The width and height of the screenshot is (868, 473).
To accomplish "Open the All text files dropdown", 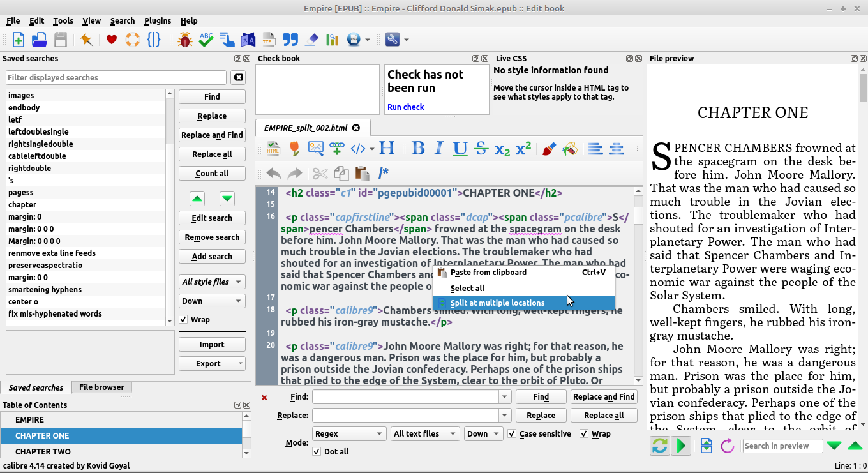I will [x=425, y=434].
